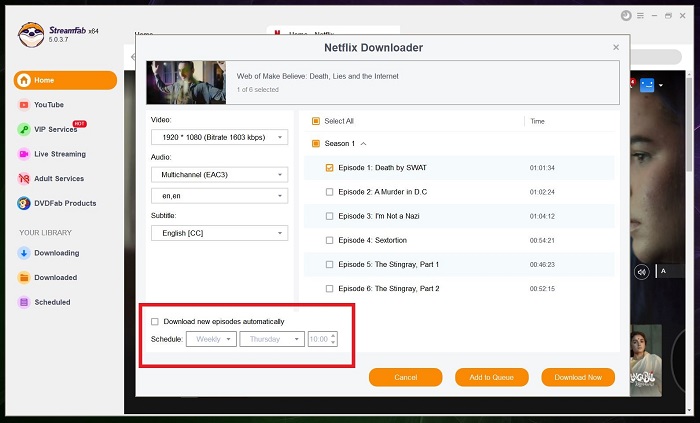The height and width of the screenshot is (423, 700).
Task: Click the Downloaded folder icon
Action: [x=24, y=278]
